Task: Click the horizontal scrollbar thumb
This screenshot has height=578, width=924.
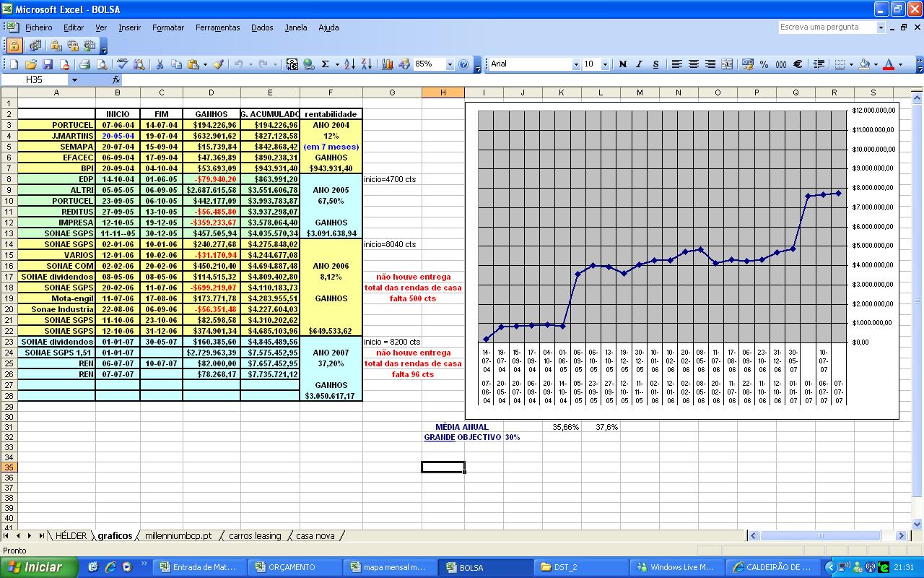Action: point(820,535)
